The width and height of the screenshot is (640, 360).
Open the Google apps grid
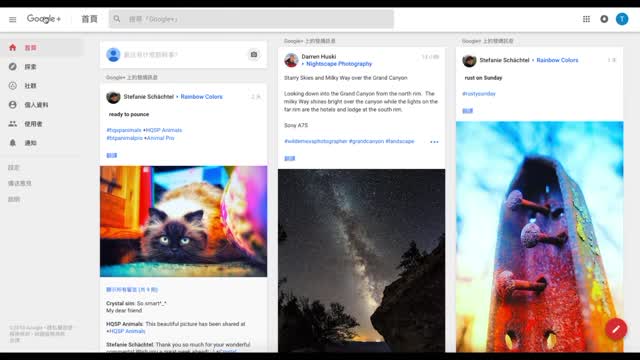point(586,19)
